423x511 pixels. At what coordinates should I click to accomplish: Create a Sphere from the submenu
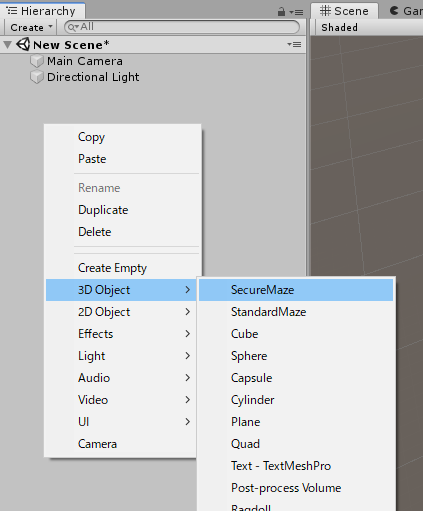(x=296, y=356)
